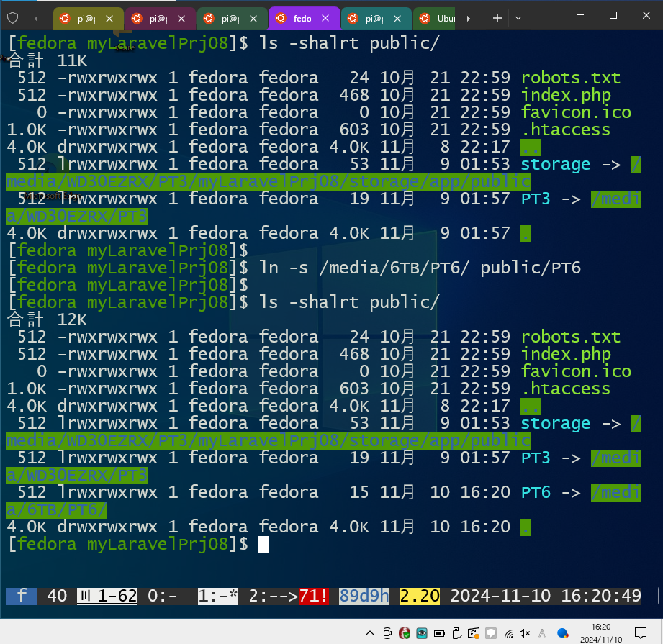
Task: Click the right tab-scroll arrow
Action: click(x=468, y=19)
